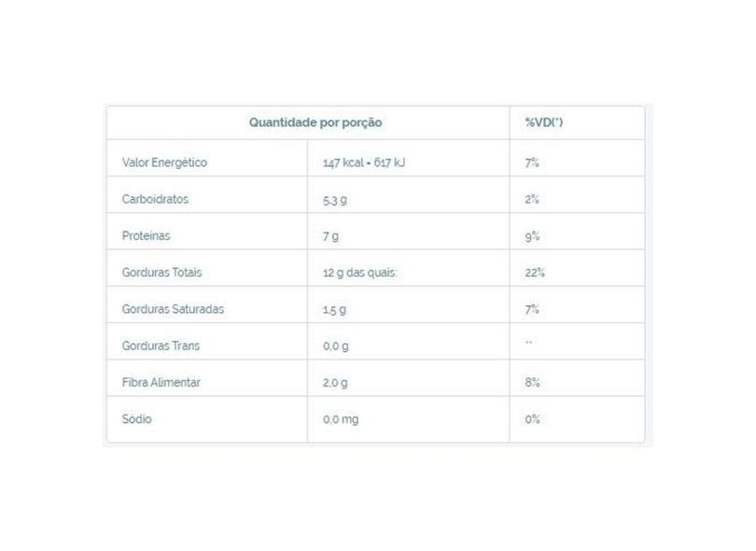The image size is (756, 551).
Task: Select the "Gorduras Totais" row label
Action: click(x=161, y=273)
